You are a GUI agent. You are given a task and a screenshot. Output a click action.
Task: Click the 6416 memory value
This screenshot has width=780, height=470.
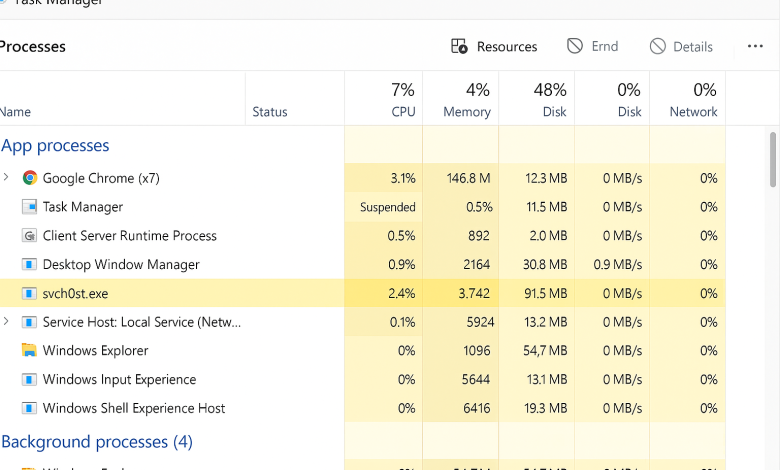click(477, 408)
